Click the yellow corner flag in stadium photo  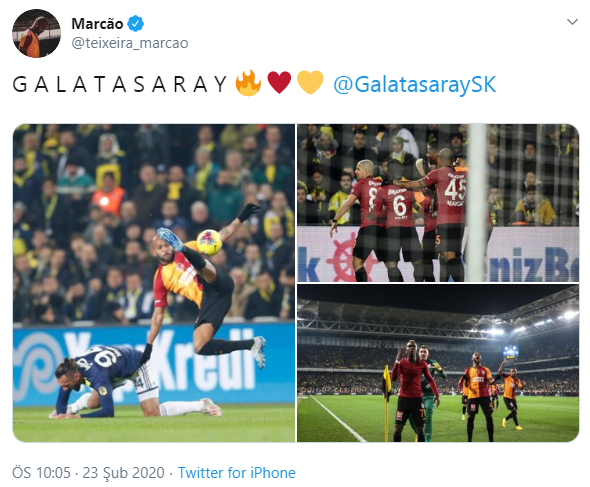(x=386, y=380)
